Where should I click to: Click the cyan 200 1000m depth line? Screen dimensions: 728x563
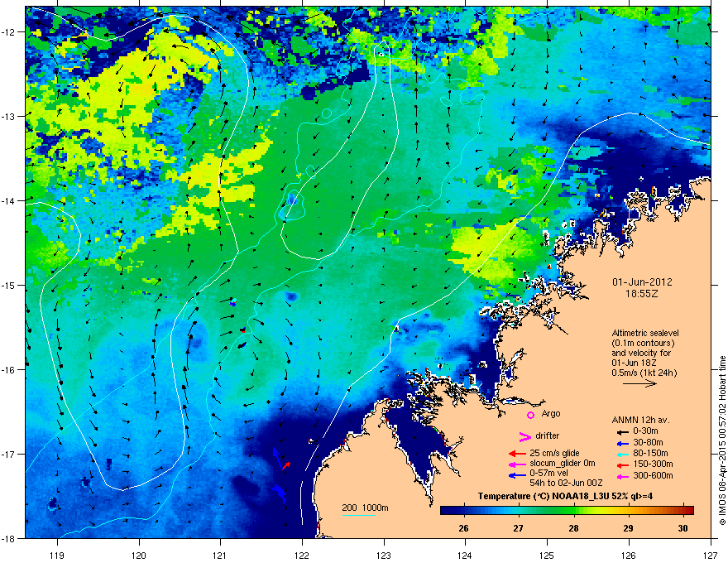pyautogui.click(x=358, y=515)
